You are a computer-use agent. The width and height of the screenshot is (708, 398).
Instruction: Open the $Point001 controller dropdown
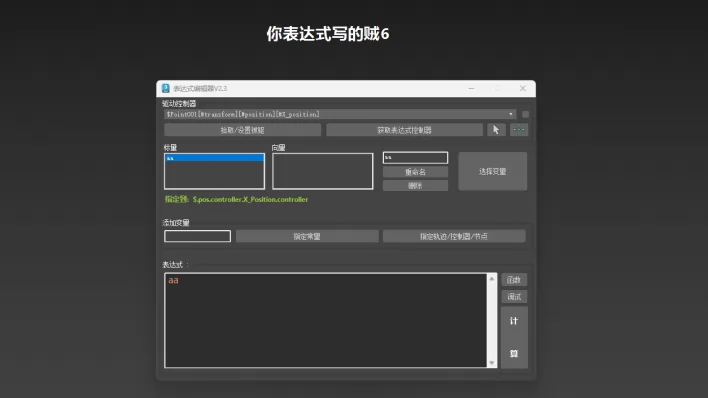click(x=340, y=114)
